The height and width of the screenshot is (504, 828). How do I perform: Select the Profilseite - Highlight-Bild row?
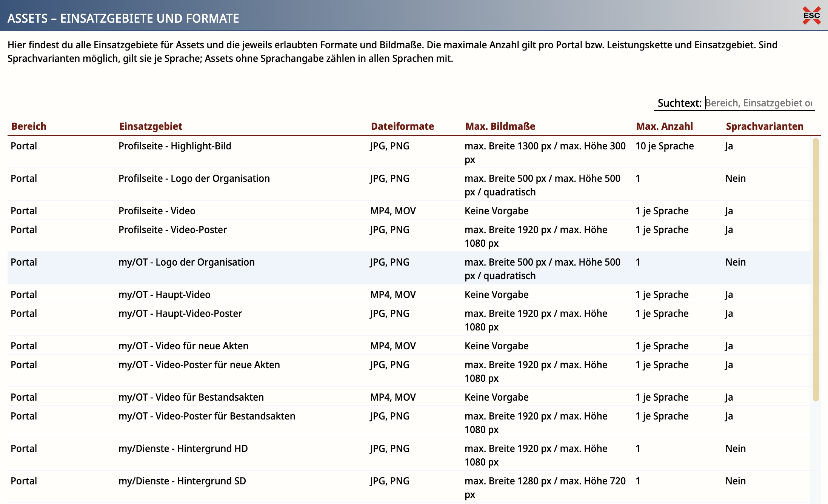[409, 152]
